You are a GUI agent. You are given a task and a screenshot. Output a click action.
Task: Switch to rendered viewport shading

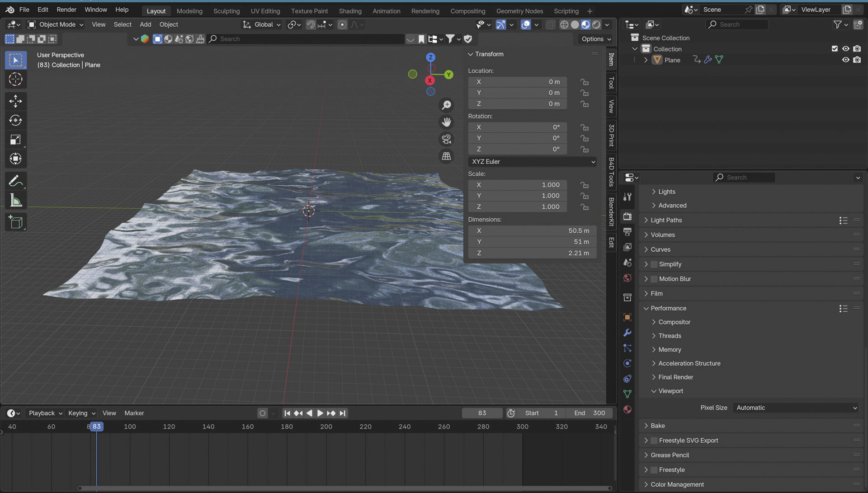(x=597, y=25)
